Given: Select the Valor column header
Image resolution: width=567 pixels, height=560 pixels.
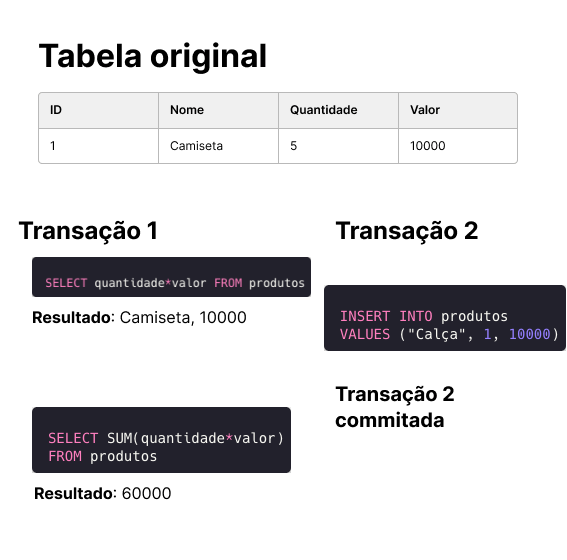Looking at the screenshot, I should click(x=458, y=110).
